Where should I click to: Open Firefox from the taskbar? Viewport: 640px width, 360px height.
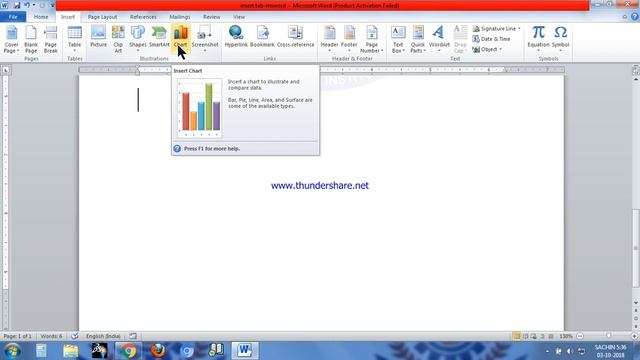click(x=158, y=351)
